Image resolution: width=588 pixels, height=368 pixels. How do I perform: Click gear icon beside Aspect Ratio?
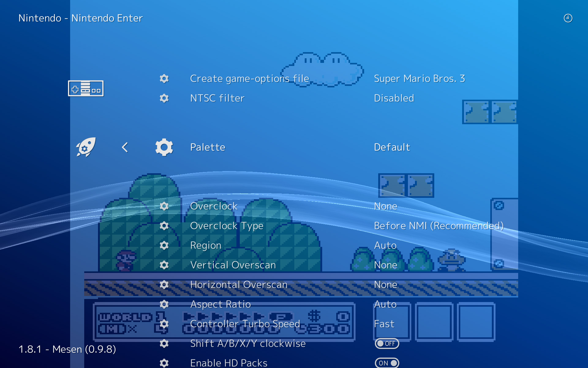pyautogui.click(x=164, y=304)
